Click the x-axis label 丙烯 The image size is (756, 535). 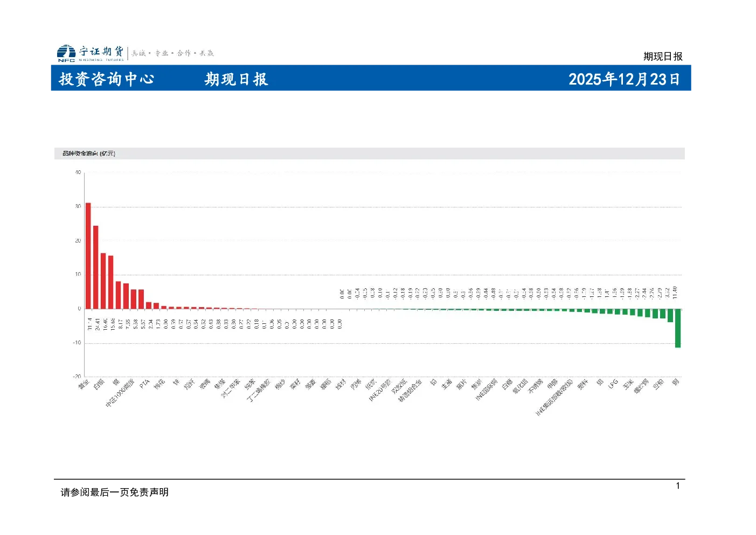click(355, 385)
